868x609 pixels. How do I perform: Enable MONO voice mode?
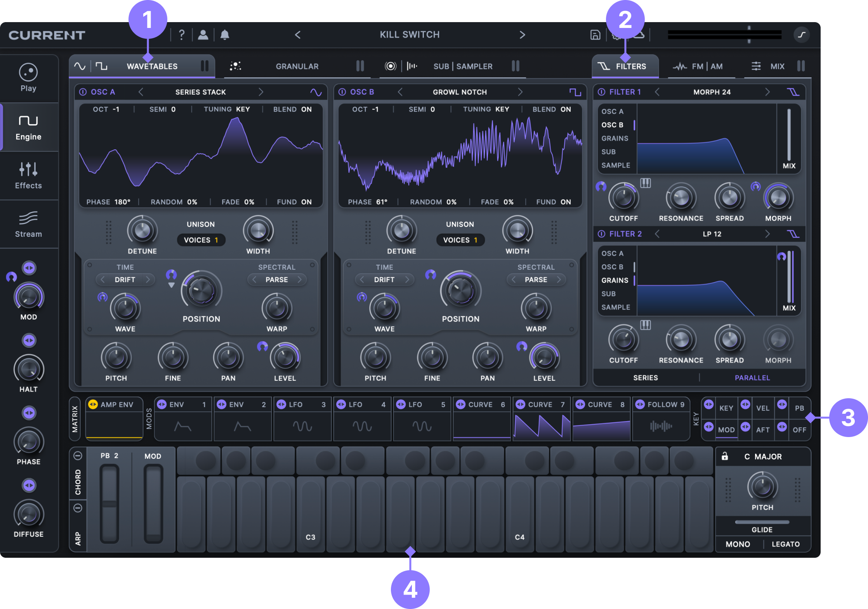click(x=738, y=544)
